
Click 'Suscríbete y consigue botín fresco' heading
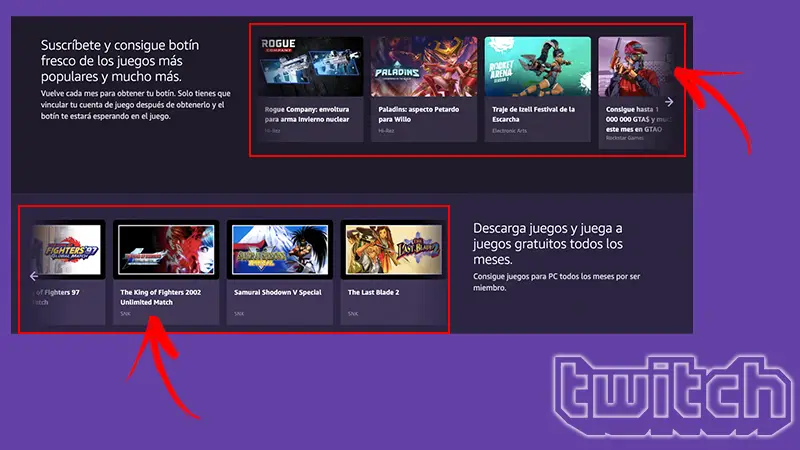click(120, 61)
